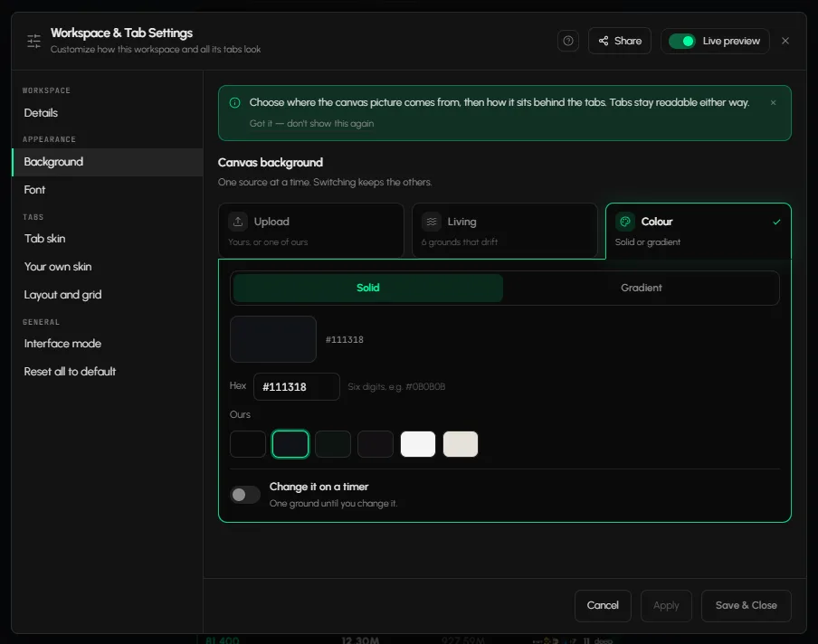Click the Hex input field

296,387
